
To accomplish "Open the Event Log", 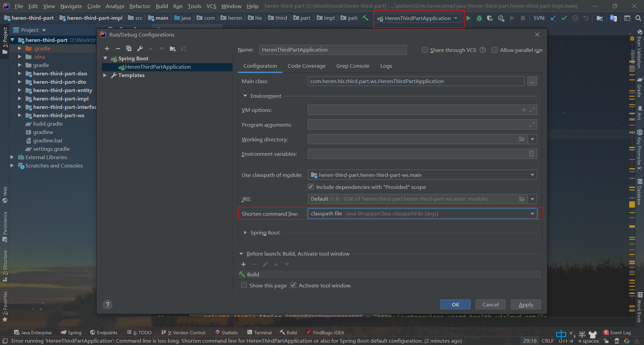I will (617, 332).
